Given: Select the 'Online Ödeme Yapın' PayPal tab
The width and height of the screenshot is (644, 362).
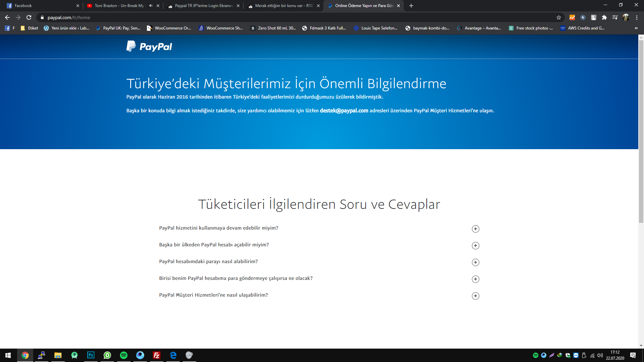Looking at the screenshot, I should (364, 6).
